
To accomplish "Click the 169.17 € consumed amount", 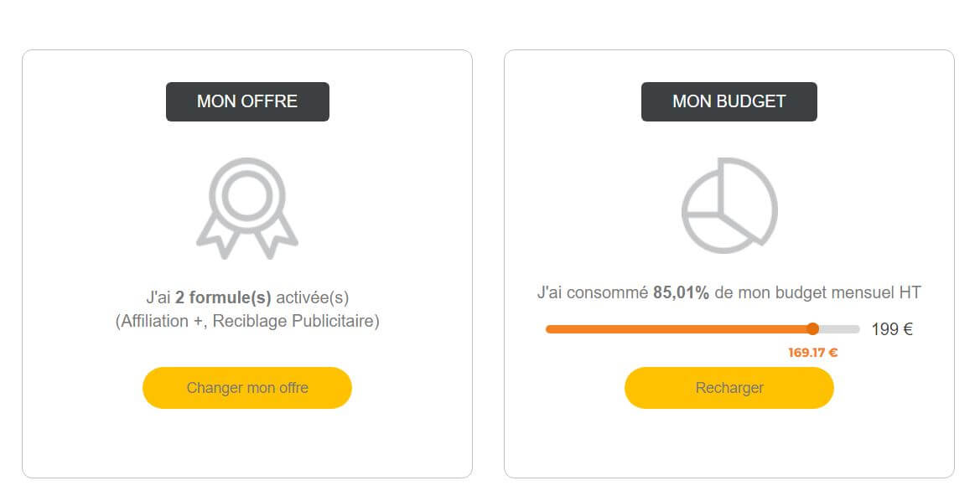I will (812, 353).
